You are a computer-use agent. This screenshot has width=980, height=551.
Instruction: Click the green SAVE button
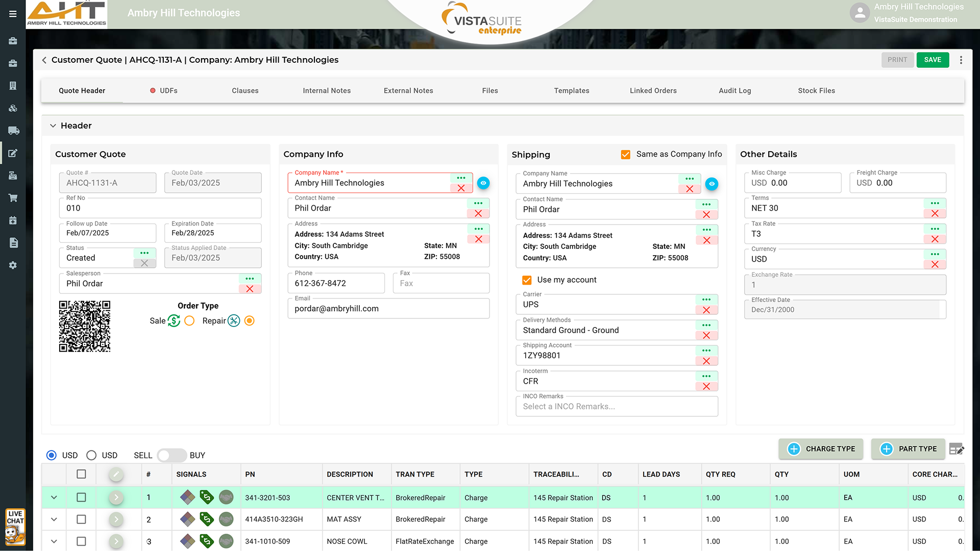click(932, 60)
